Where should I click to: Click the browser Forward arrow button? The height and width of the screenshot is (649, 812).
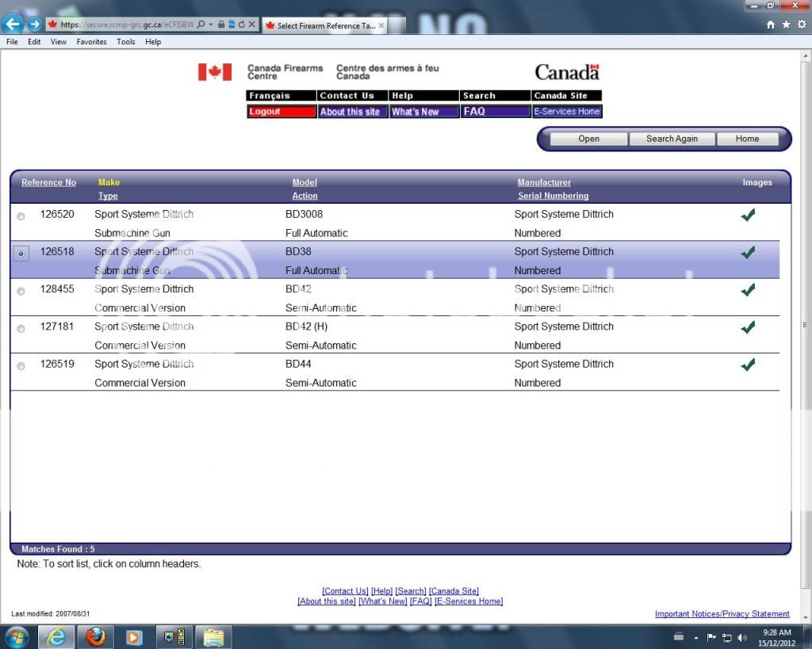click(x=33, y=24)
